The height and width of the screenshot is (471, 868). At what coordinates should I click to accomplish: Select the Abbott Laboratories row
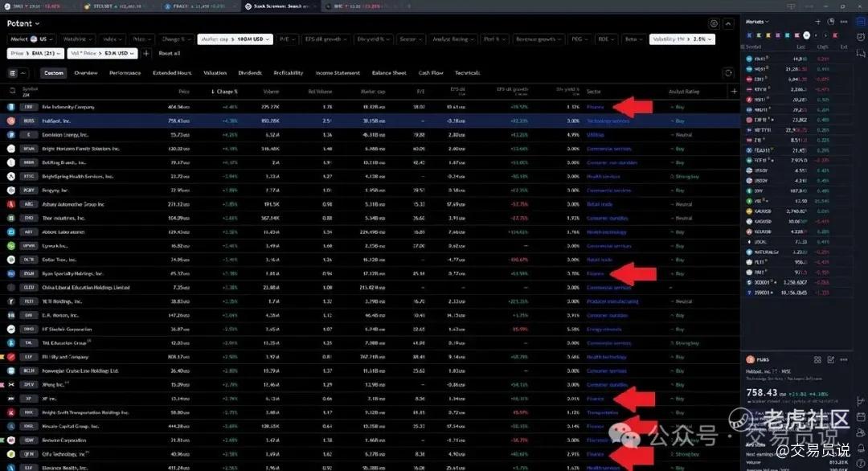pyautogui.click(x=371, y=232)
